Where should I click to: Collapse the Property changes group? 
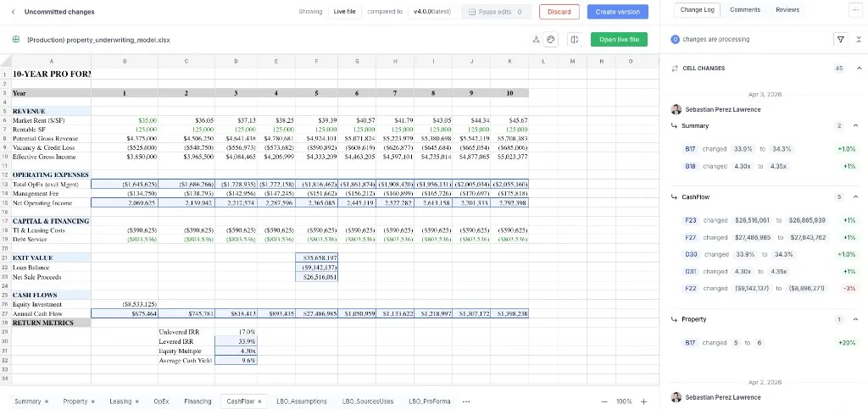click(x=855, y=319)
